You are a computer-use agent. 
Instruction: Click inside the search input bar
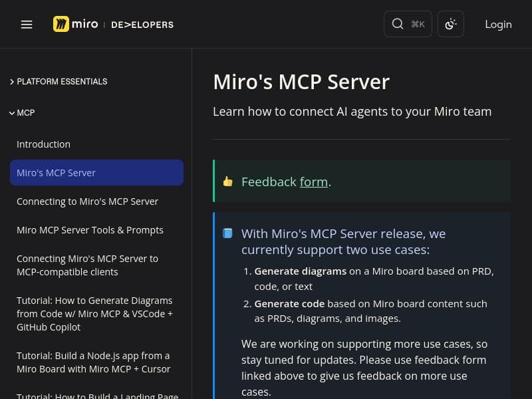(408, 24)
